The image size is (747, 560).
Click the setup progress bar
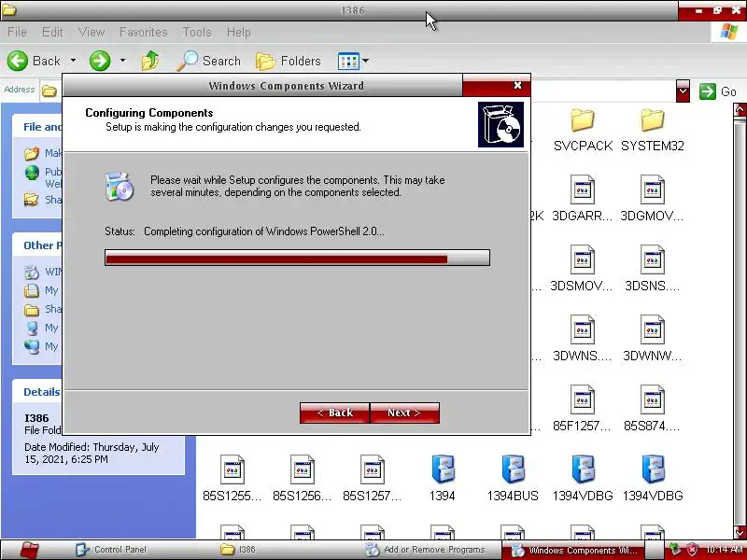click(x=297, y=258)
